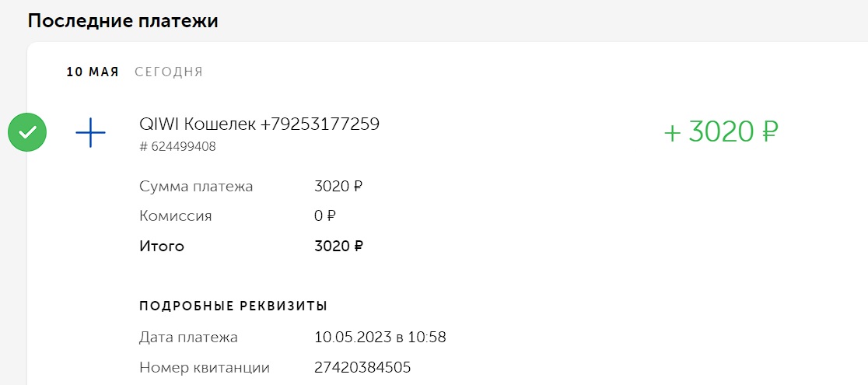Click the СЕГОДНЯ label
This screenshot has width=868, height=385.
click(169, 72)
